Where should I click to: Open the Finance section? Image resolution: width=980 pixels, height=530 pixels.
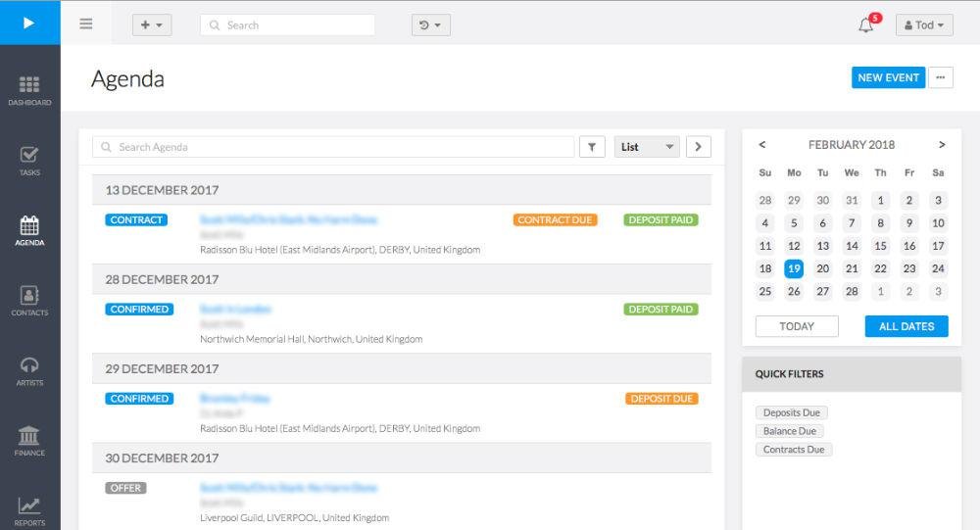coord(29,440)
